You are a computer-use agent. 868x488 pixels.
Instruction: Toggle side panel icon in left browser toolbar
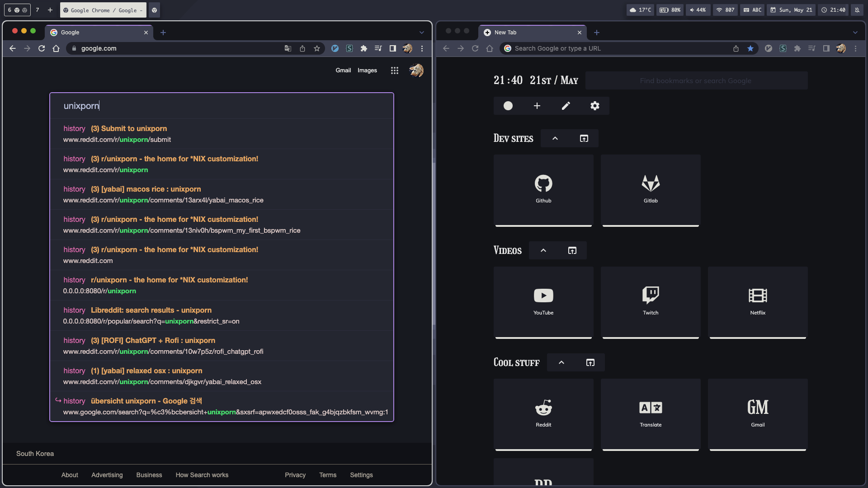pos(392,48)
